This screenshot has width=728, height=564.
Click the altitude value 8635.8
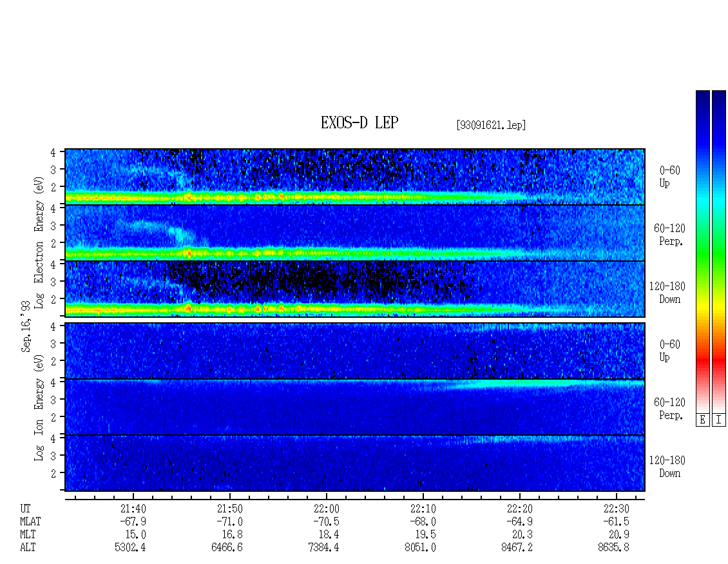[x=613, y=547]
